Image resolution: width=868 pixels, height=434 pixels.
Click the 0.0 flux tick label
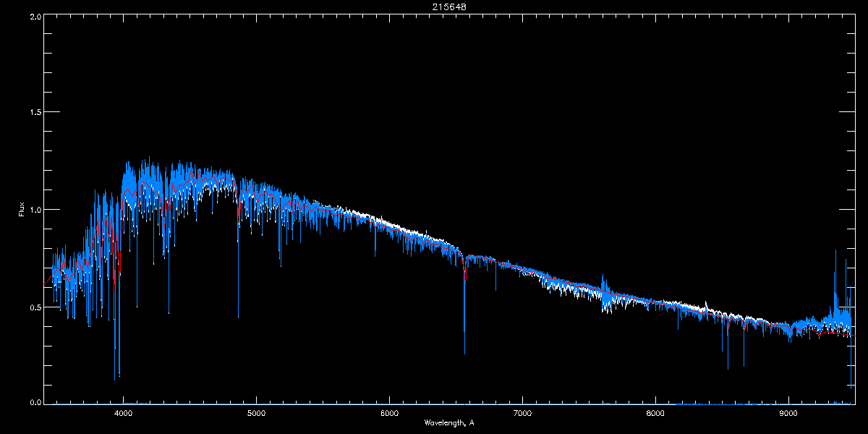click(x=35, y=402)
